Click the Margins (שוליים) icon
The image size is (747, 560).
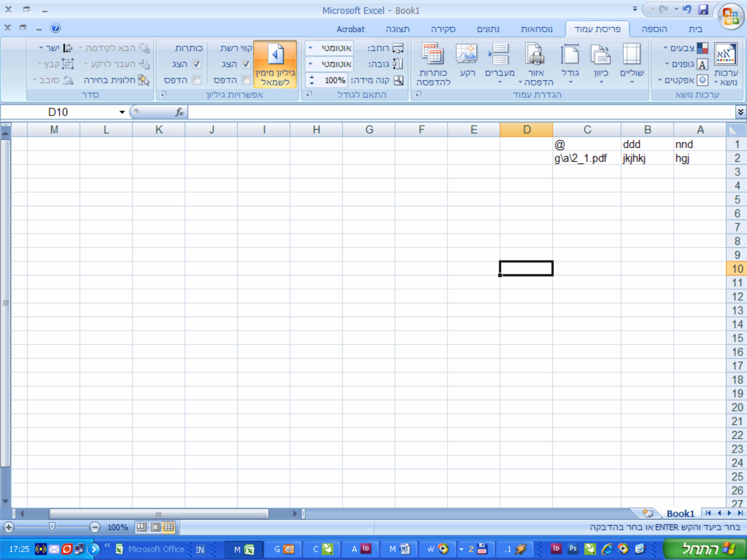(x=631, y=54)
